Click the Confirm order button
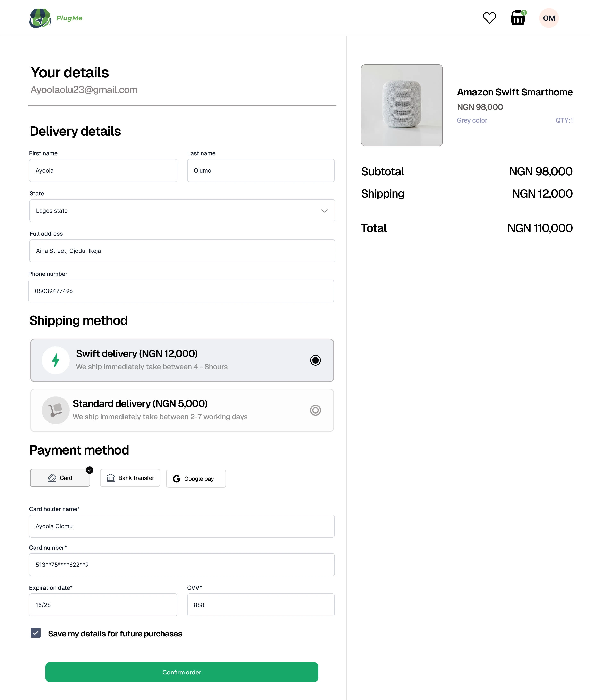Viewport: 590px width, 700px height. pyautogui.click(x=182, y=672)
